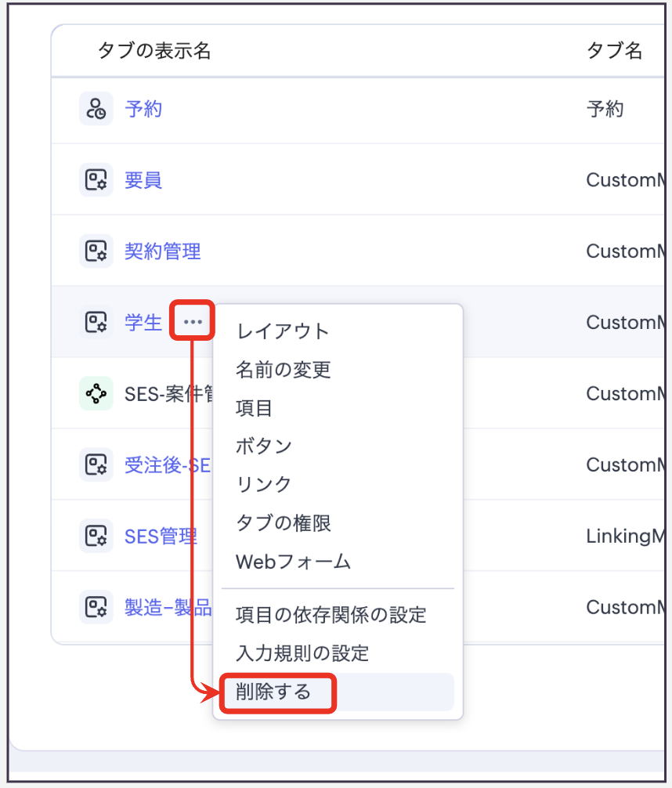Click the 予約 tab module icon

96,108
